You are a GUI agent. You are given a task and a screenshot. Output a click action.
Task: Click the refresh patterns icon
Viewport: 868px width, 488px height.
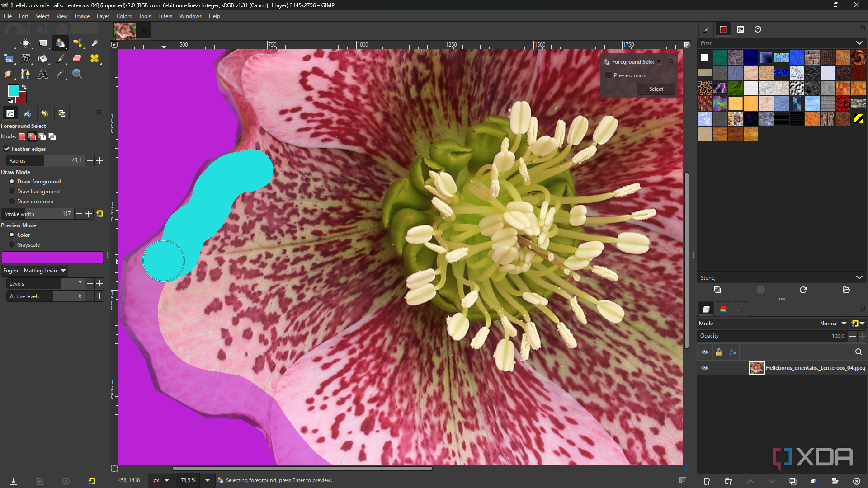click(x=803, y=290)
